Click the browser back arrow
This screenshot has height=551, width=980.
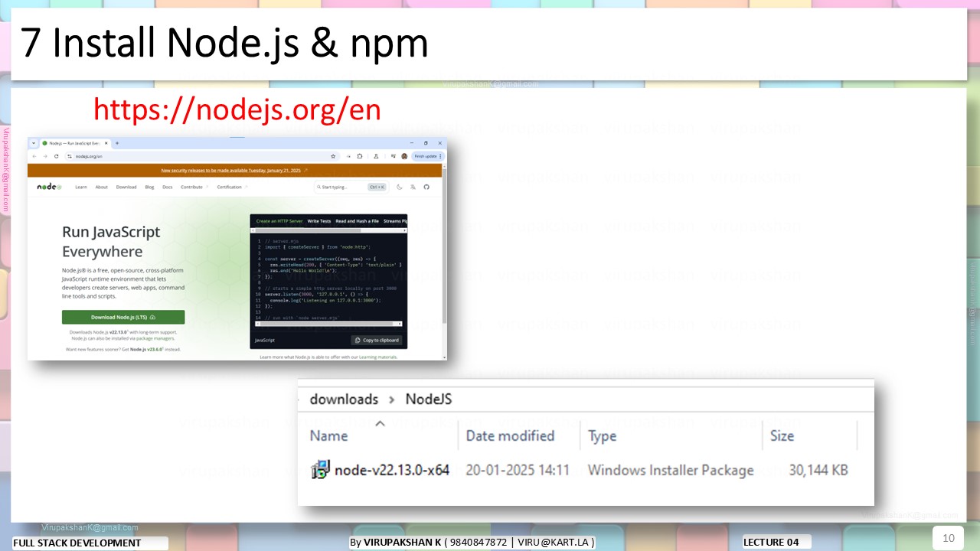pos(34,156)
